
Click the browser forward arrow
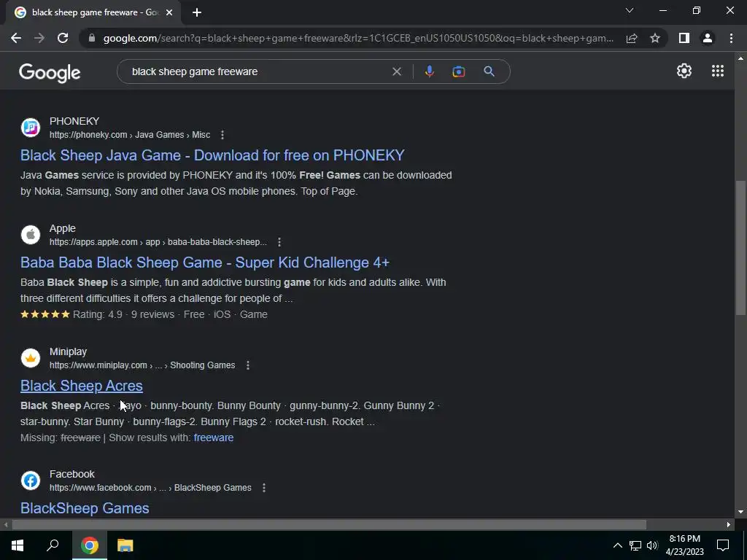(x=39, y=38)
